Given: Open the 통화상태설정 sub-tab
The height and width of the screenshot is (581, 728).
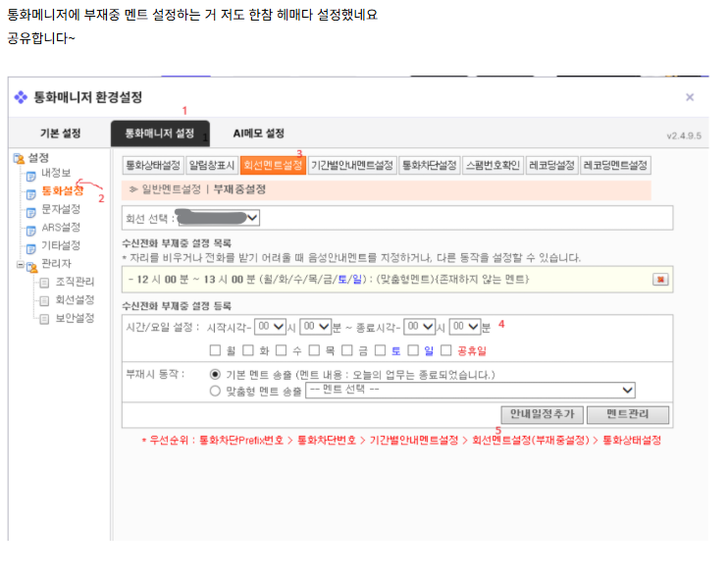Looking at the screenshot, I should pyautogui.click(x=153, y=165).
